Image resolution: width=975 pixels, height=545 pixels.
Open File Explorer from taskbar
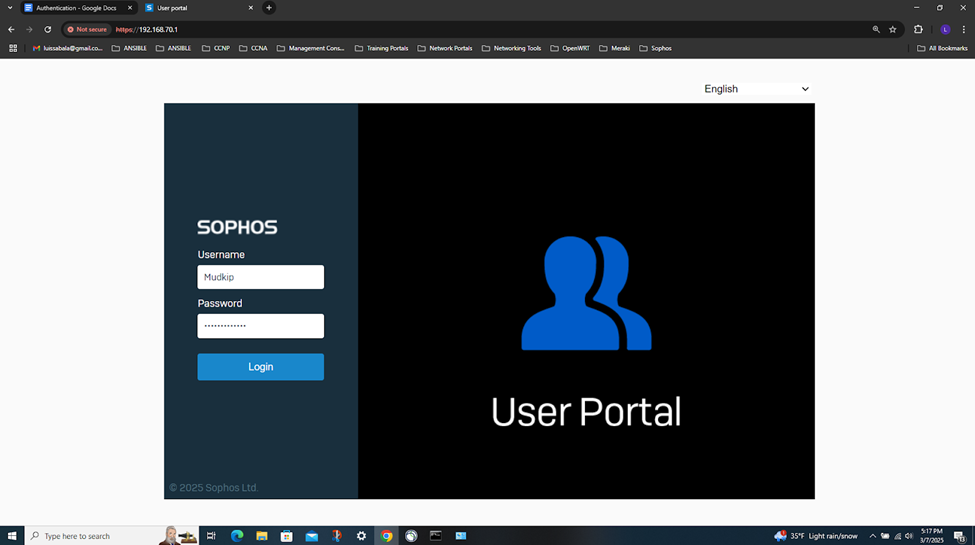(262, 536)
